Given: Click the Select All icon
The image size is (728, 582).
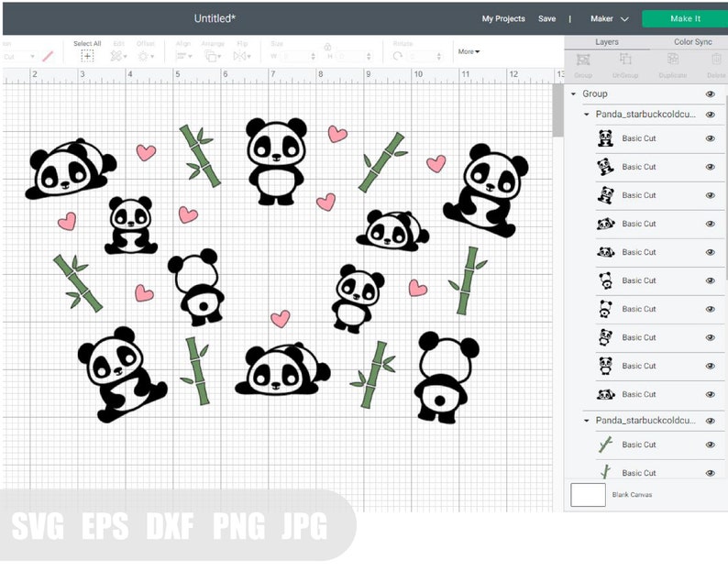Looking at the screenshot, I should point(87,56).
